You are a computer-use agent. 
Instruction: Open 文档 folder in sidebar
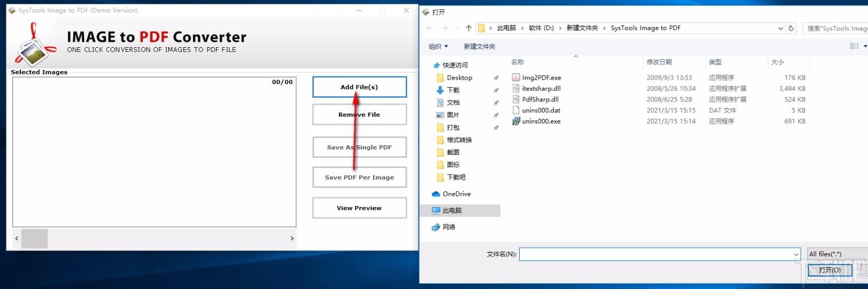click(x=453, y=102)
